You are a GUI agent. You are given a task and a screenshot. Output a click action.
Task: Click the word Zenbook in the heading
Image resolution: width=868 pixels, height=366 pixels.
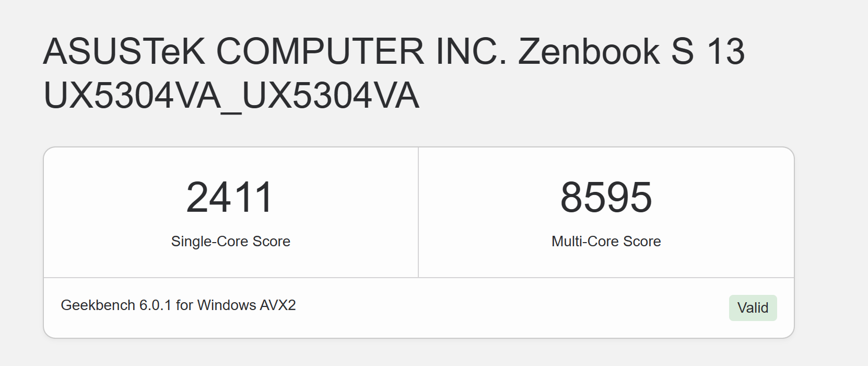[x=589, y=51]
